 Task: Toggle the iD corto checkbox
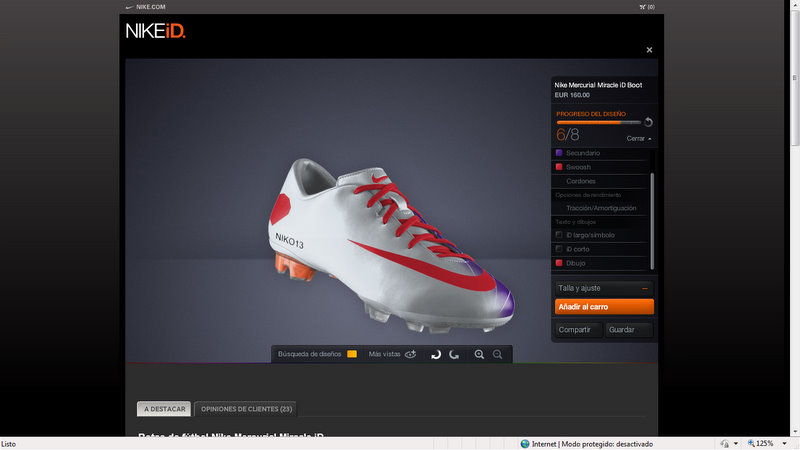(x=559, y=249)
